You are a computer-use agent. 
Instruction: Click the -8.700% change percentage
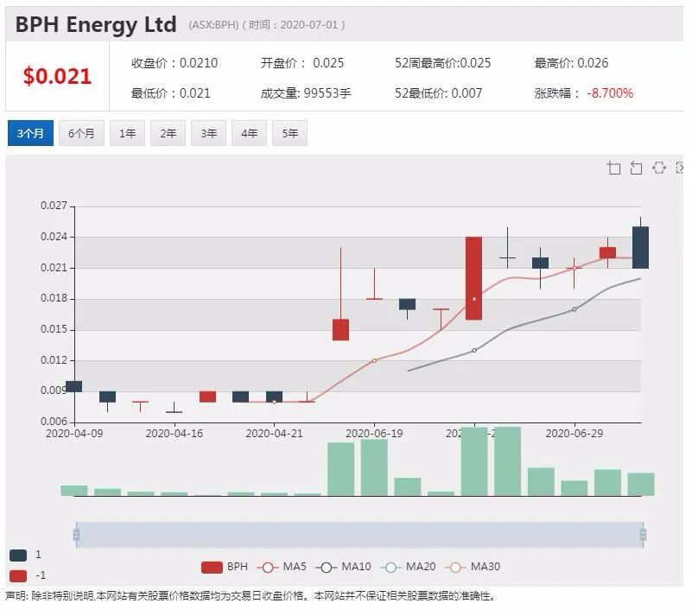click(610, 93)
